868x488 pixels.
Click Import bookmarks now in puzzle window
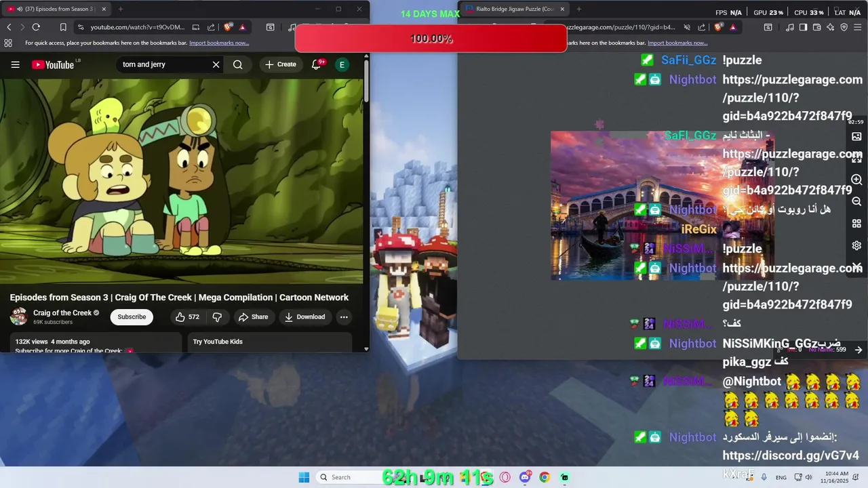click(677, 43)
